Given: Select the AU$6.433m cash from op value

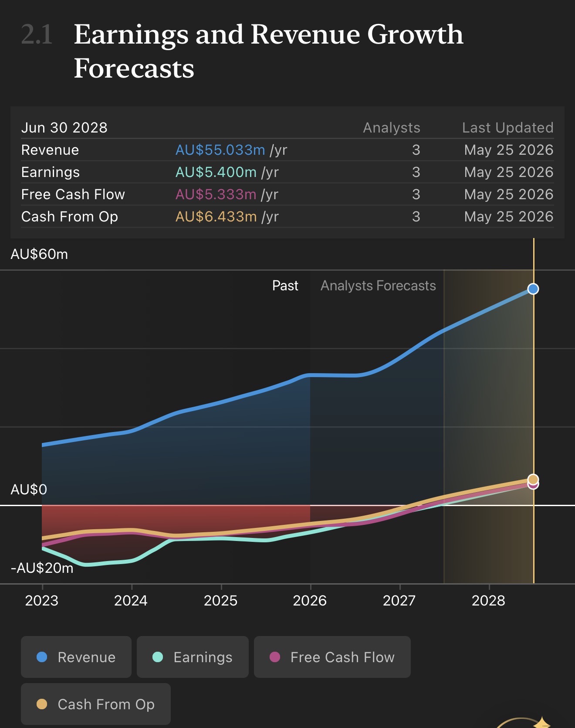Looking at the screenshot, I should click(x=216, y=217).
